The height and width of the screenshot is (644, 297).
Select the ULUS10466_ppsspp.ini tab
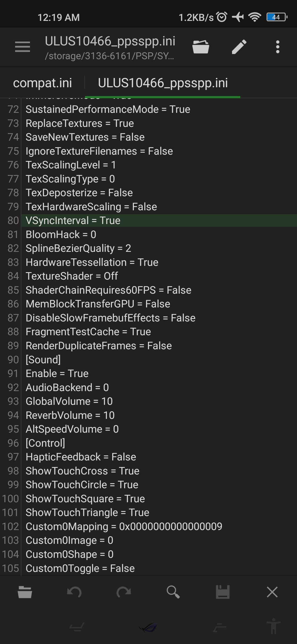(x=163, y=83)
